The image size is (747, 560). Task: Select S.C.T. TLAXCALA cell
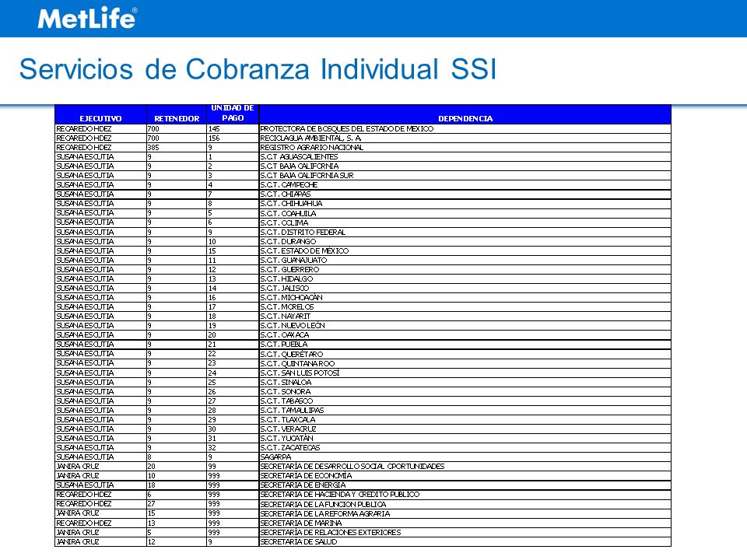click(465, 419)
